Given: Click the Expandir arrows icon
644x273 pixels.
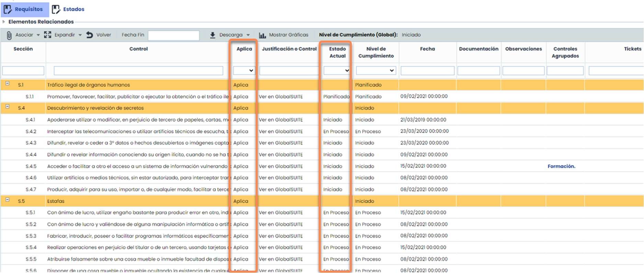Looking at the screenshot, I should (48, 35).
